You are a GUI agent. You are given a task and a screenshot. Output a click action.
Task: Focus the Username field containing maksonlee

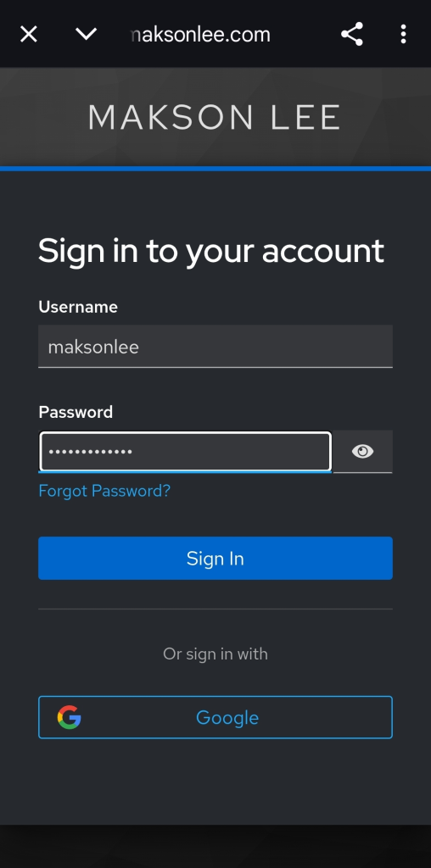(215, 347)
